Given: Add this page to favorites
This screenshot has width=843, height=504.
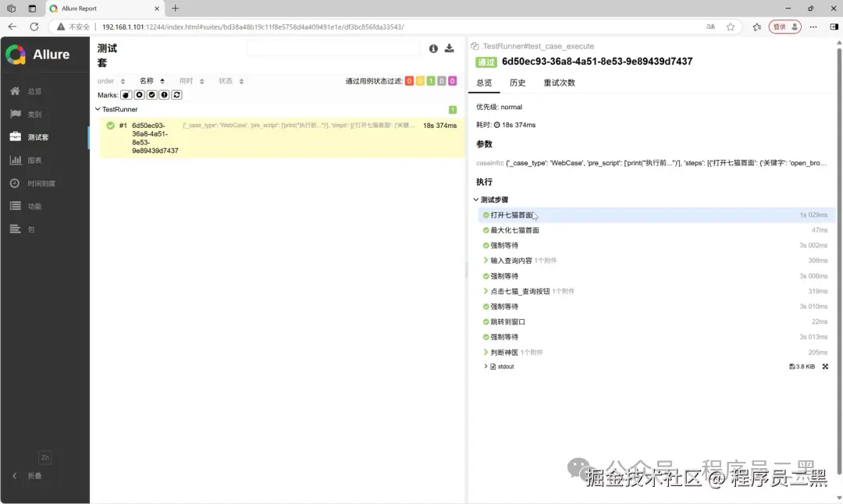Looking at the screenshot, I should pos(731,27).
